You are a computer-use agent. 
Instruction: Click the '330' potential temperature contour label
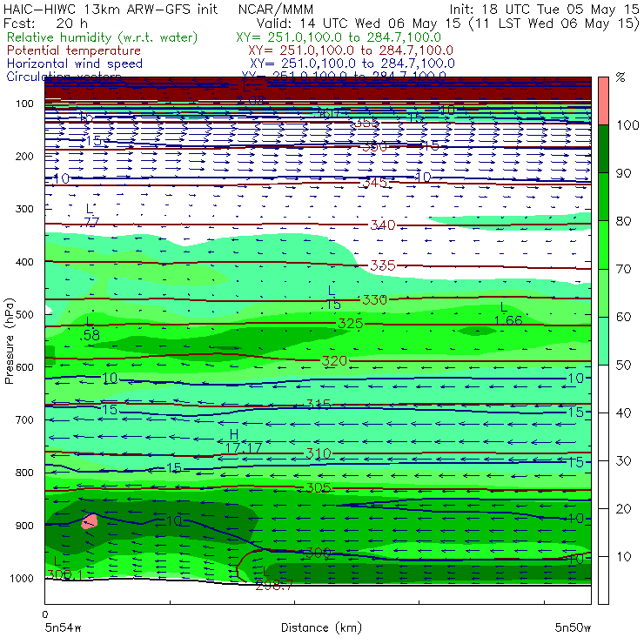[x=374, y=300]
